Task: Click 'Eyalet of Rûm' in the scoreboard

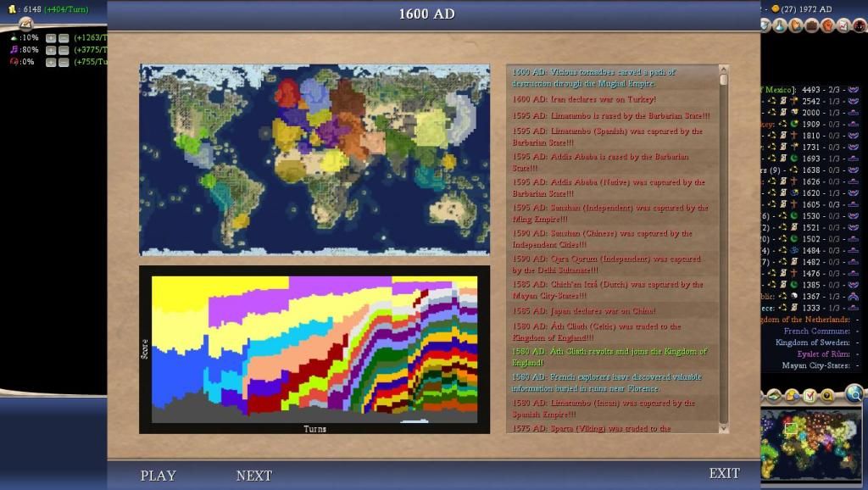Action: [823, 354]
